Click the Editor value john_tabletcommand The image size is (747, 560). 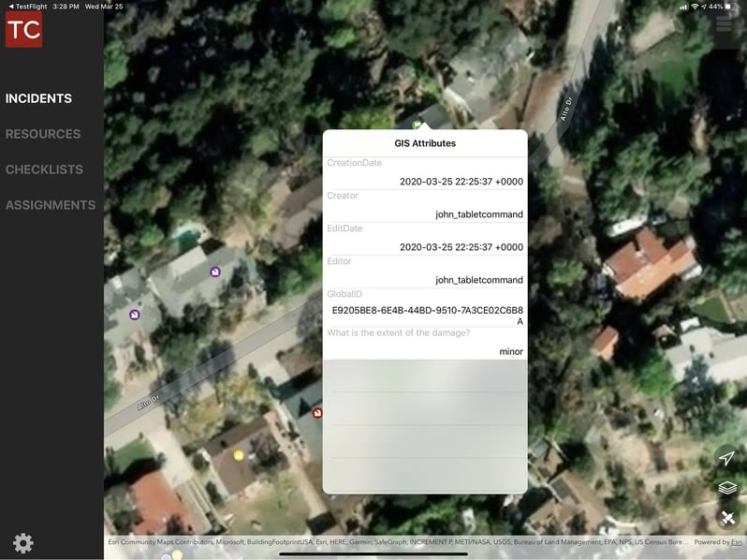tap(478, 280)
